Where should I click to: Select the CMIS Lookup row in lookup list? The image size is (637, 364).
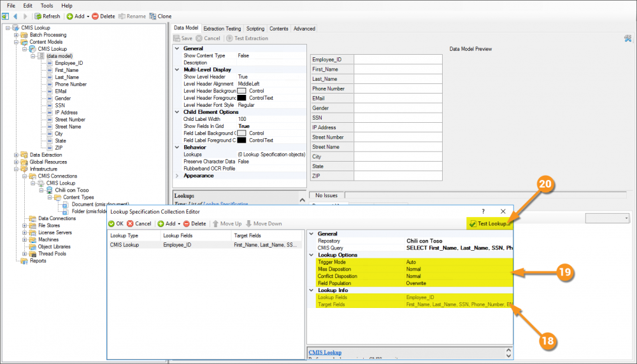[x=205, y=245]
